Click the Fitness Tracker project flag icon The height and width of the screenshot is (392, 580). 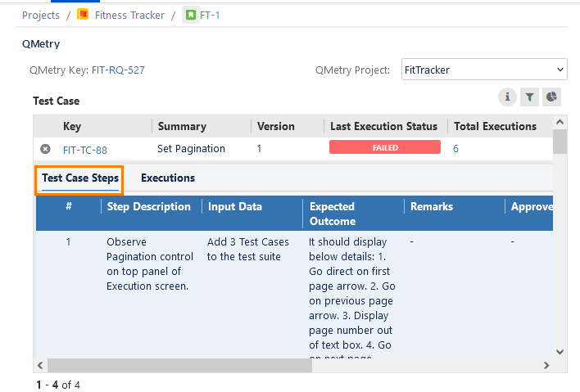pyautogui.click(x=83, y=15)
